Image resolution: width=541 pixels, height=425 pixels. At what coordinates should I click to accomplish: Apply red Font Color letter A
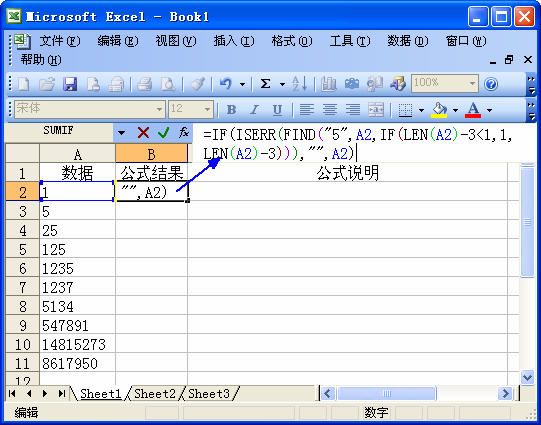tap(473, 110)
